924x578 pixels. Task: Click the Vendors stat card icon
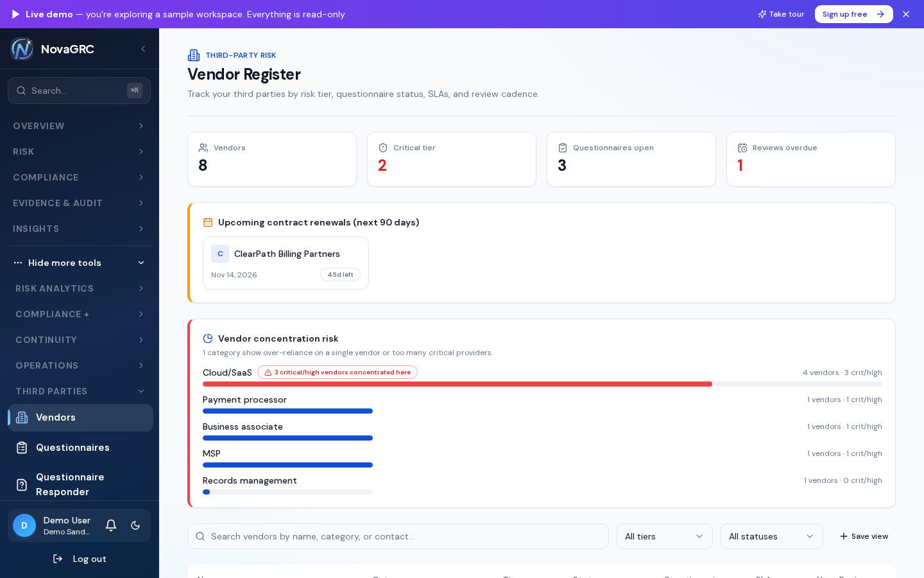coord(203,148)
